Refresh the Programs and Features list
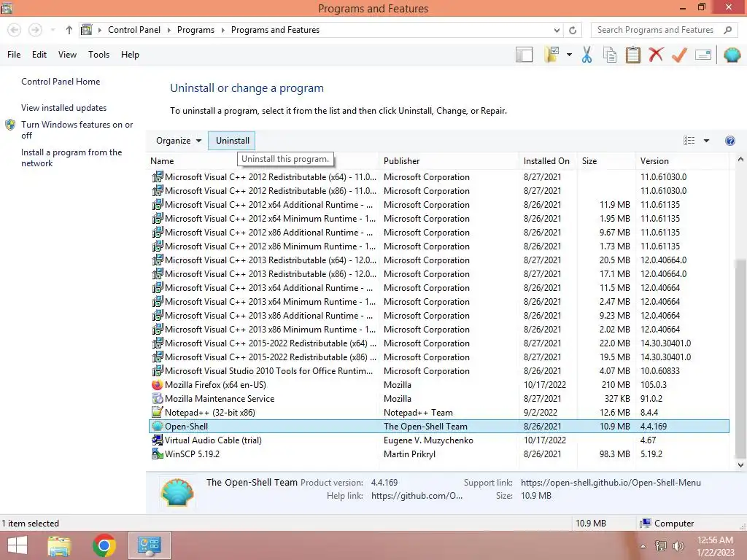747x560 pixels. pyautogui.click(x=573, y=30)
